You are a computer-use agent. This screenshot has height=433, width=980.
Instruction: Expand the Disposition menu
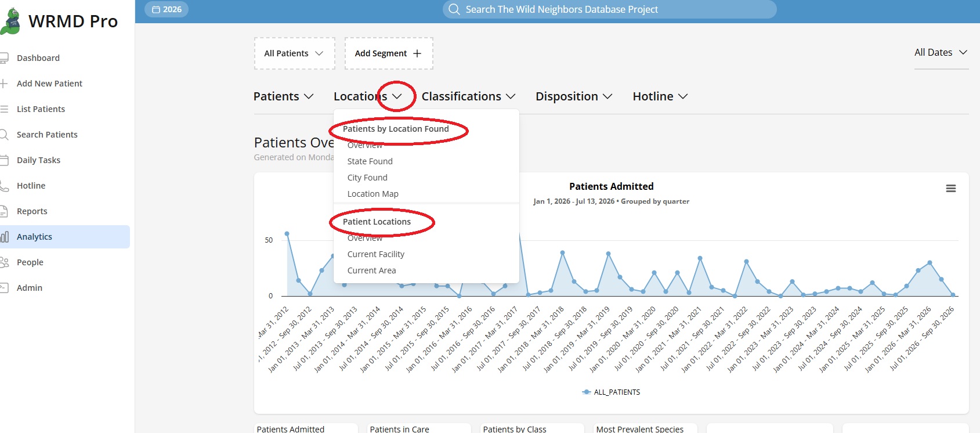pyautogui.click(x=574, y=96)
